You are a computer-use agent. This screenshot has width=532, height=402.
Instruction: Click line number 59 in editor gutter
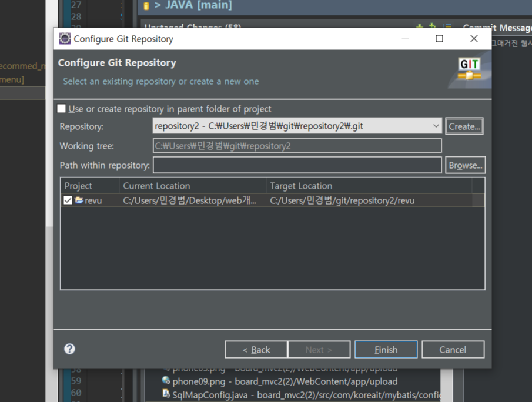[76, 381]
